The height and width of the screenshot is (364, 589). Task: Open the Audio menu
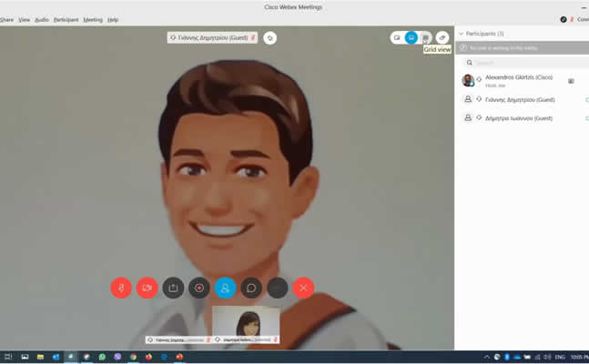[42, 19]
